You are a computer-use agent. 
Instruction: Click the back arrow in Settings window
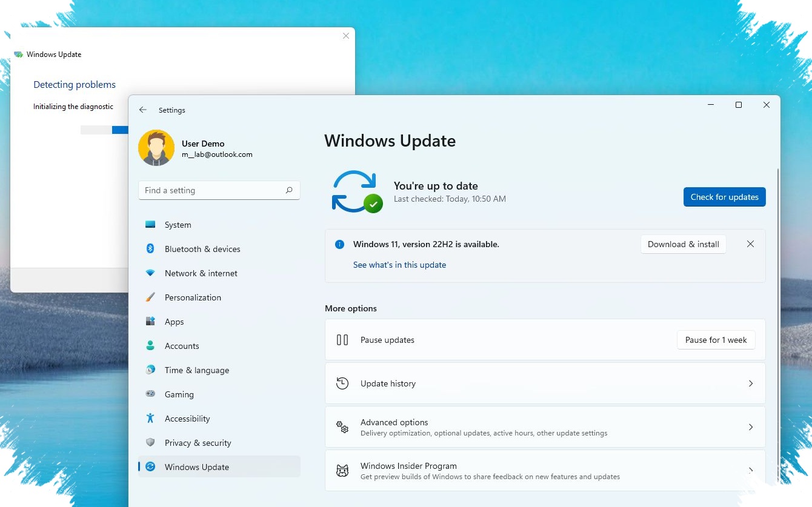(143, 110)
